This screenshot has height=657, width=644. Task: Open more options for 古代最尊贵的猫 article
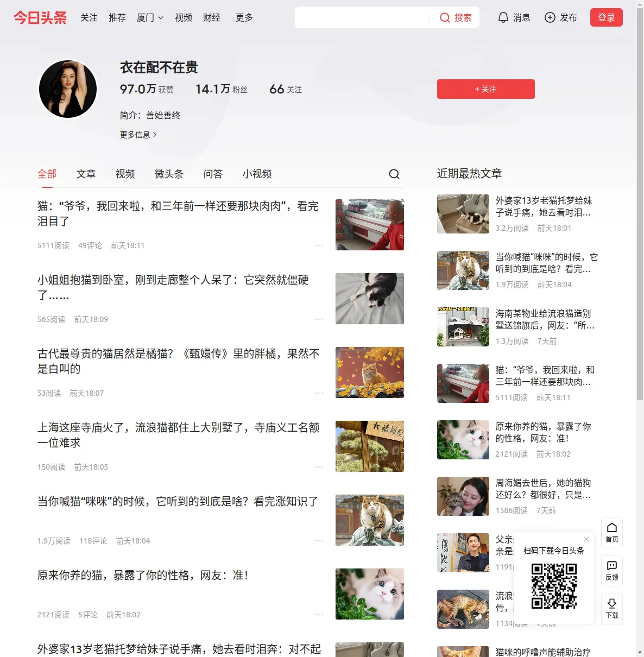(319, 393)
